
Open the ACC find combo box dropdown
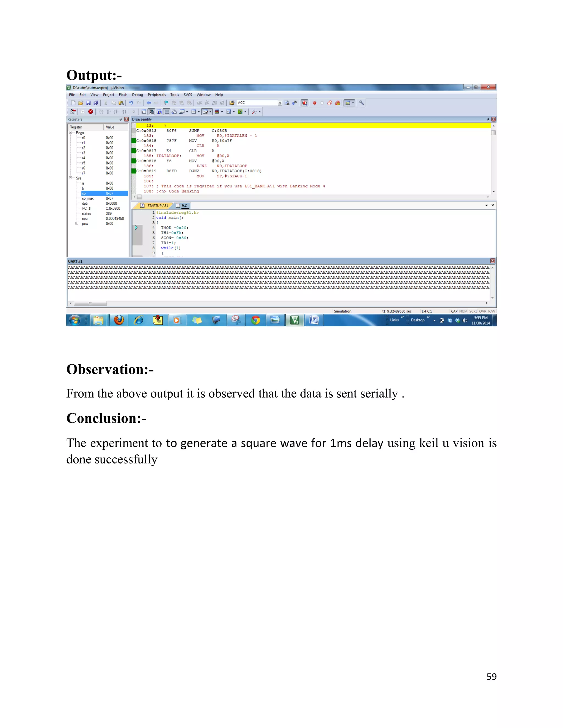click(280, 103)
